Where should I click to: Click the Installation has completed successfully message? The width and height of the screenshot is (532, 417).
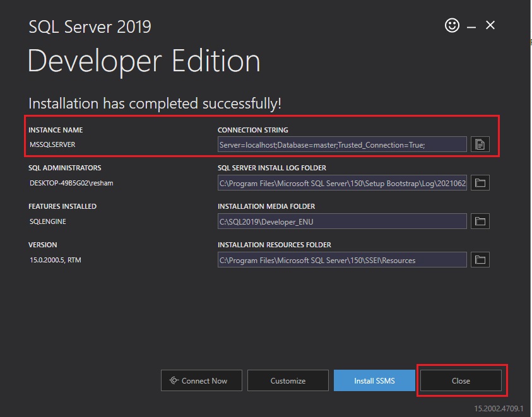pos(155,103)
